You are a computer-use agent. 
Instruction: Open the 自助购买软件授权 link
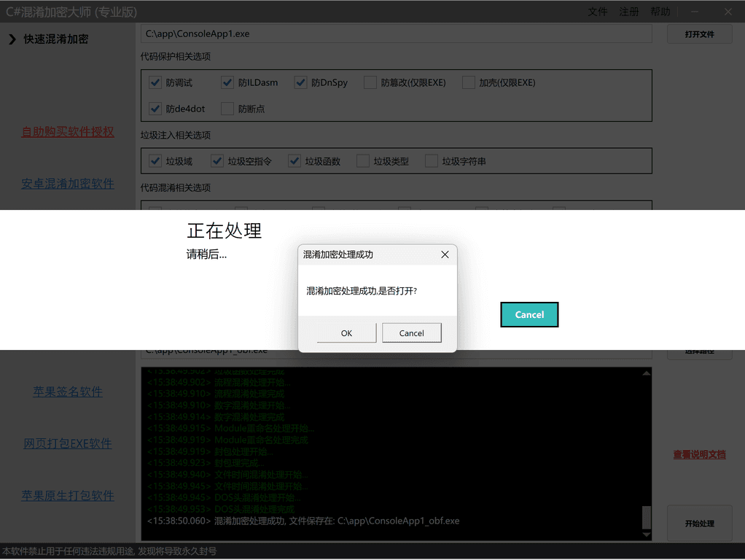click(x=68, y=132)
